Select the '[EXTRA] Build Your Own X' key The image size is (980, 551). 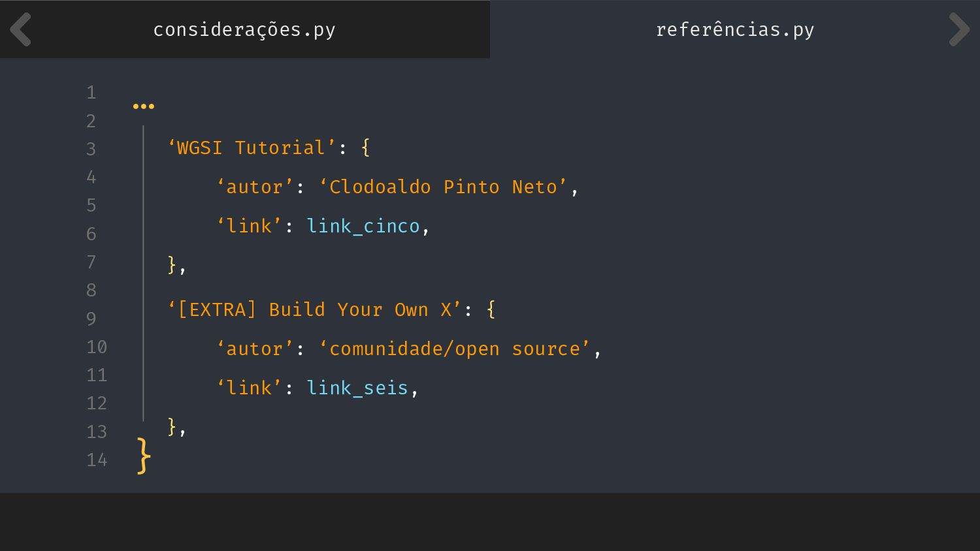click(314, 309)
